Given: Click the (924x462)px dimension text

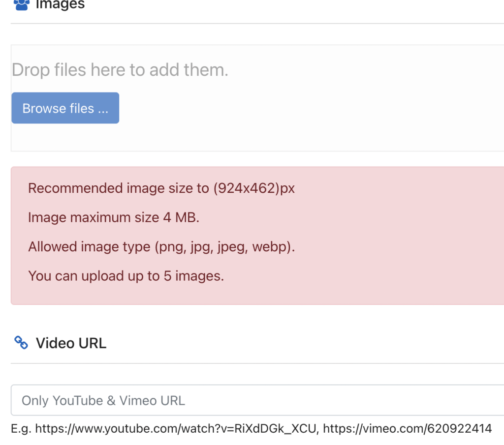Looking at the screenshot, I should pos(254,188).
